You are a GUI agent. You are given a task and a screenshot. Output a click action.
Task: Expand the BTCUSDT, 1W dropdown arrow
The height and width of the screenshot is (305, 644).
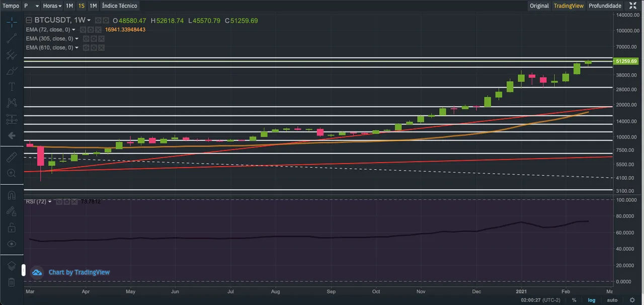click(x=89, y=21)
